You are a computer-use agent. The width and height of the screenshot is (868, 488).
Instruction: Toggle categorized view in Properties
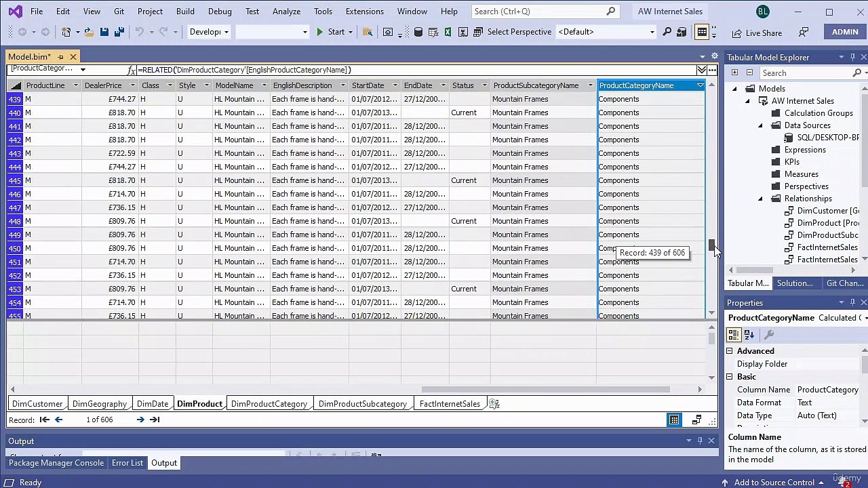(734, 334)
